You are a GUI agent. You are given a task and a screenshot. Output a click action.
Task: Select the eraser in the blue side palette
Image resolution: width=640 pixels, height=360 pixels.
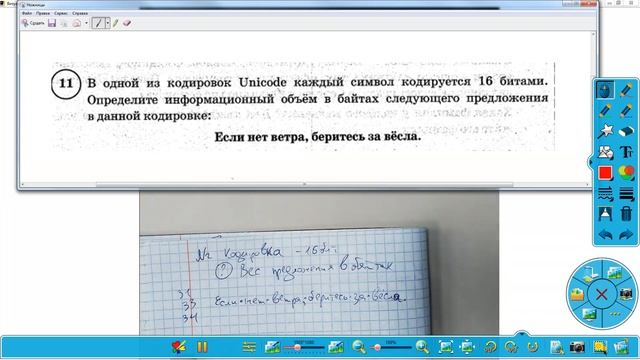[626, 131]
